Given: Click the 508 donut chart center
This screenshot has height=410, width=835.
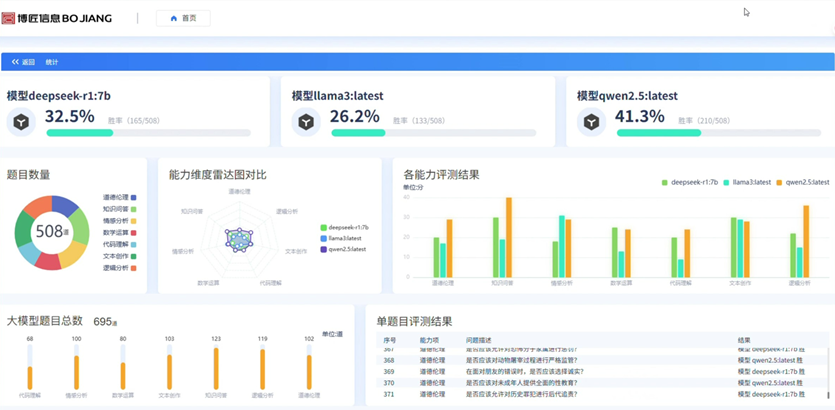Looking at the screenshot, I should tap(50, 232).
